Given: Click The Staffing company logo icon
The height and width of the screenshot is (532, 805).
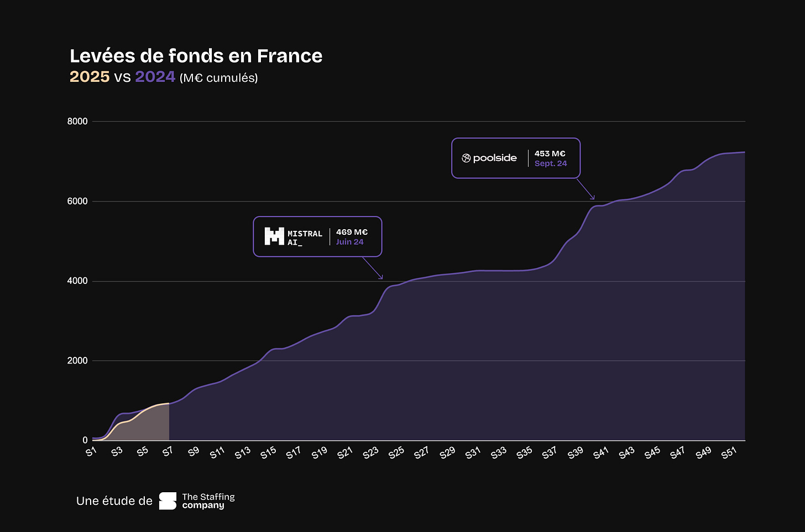Looking at the screenshot, I should pos(168,501).
